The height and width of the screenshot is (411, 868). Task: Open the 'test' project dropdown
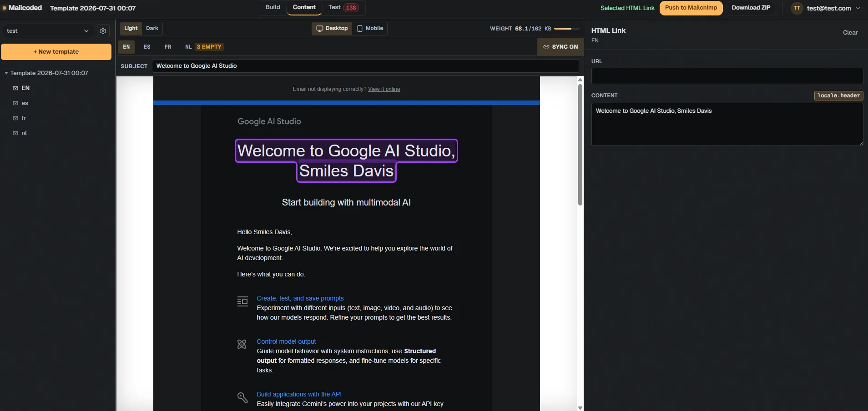pos(48,31)
